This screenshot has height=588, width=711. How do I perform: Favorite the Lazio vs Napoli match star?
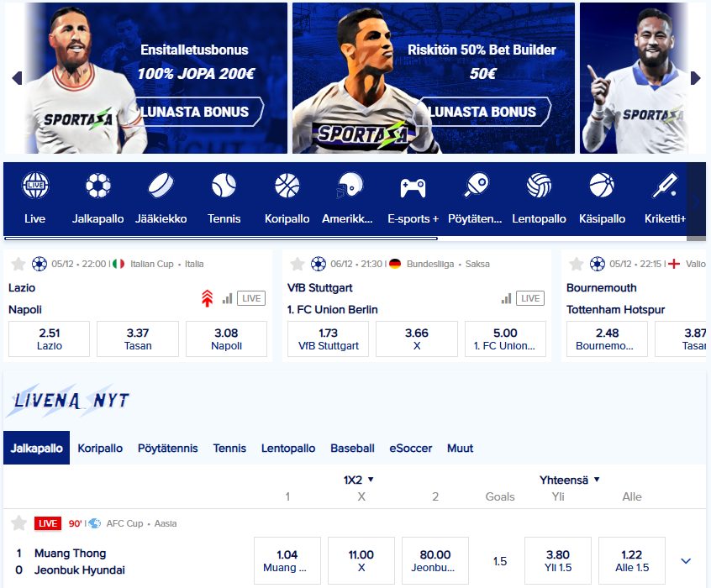[x=18, y=264]
